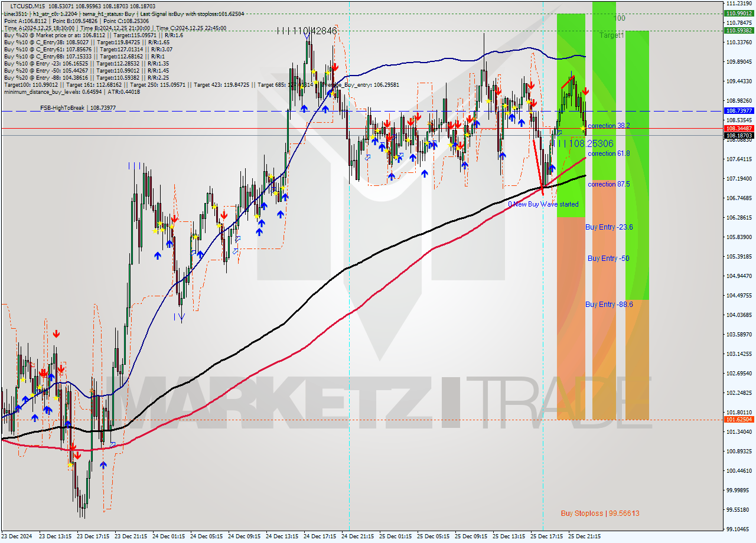756x543 pixels.
Task: Select the 'Buy Entry -23.6' label
Action: click(x=609, y=227)
